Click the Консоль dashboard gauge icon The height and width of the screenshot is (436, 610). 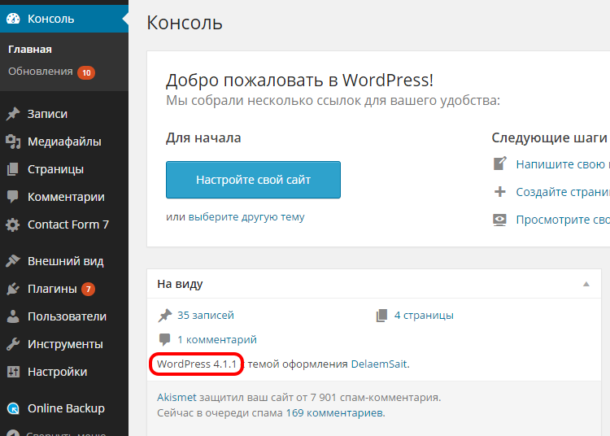click(13, 19)
